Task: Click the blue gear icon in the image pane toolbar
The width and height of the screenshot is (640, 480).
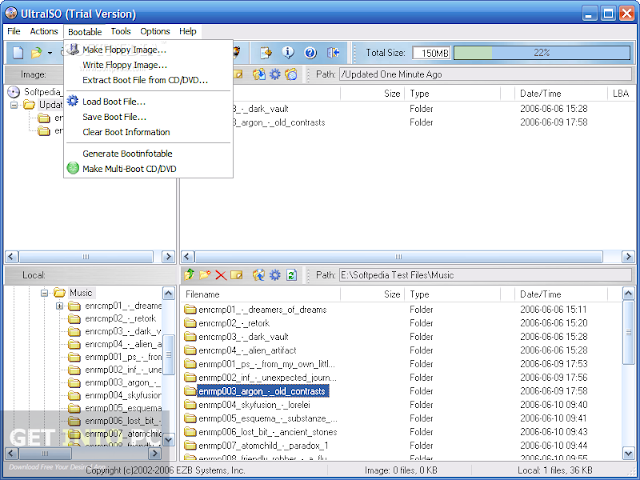Action: [x=276, y=74]
